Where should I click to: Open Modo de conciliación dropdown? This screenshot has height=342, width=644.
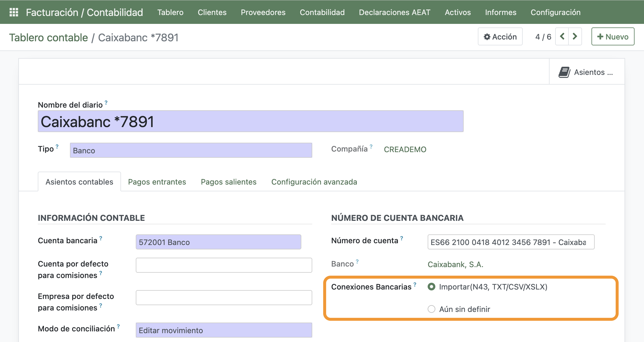click(223, 330)
